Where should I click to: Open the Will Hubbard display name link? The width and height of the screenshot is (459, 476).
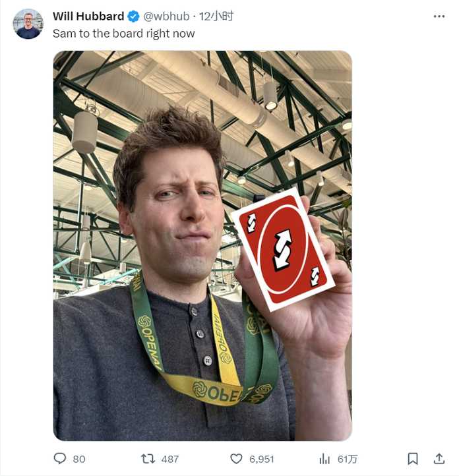tap(88, 16)
